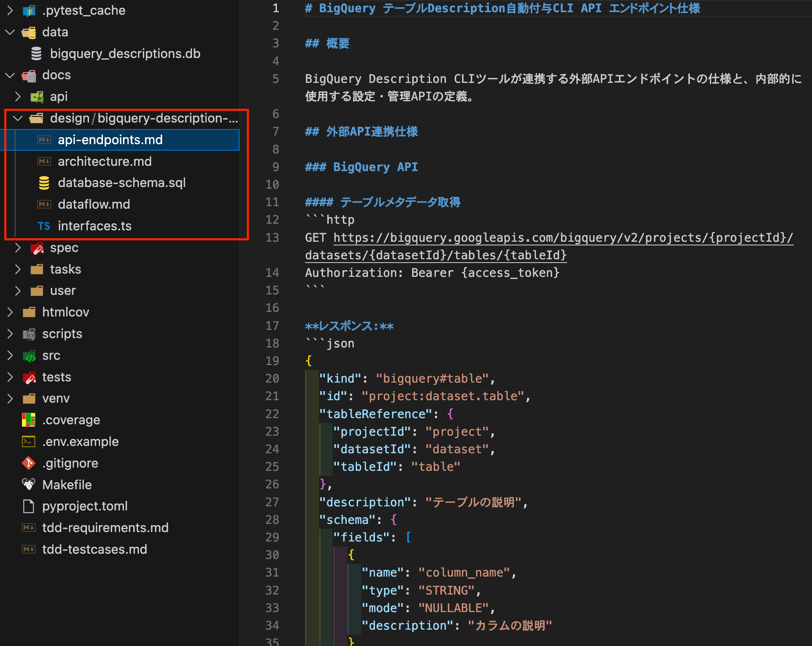This screenshot has height=646, width=812.
Task: Click the data folder icon
Action: [29, 32]
